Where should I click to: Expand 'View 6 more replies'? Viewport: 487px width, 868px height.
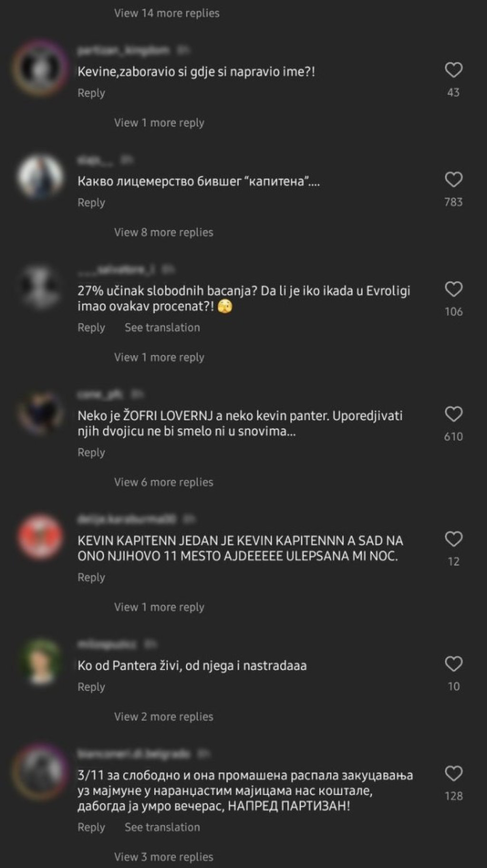click(x=164, y=482)
